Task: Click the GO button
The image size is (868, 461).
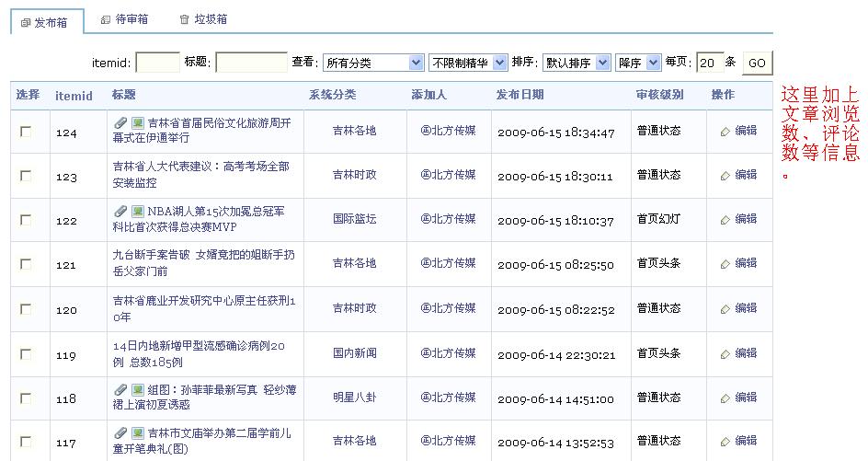Action: pyautogui.click(x=757, y=63)
